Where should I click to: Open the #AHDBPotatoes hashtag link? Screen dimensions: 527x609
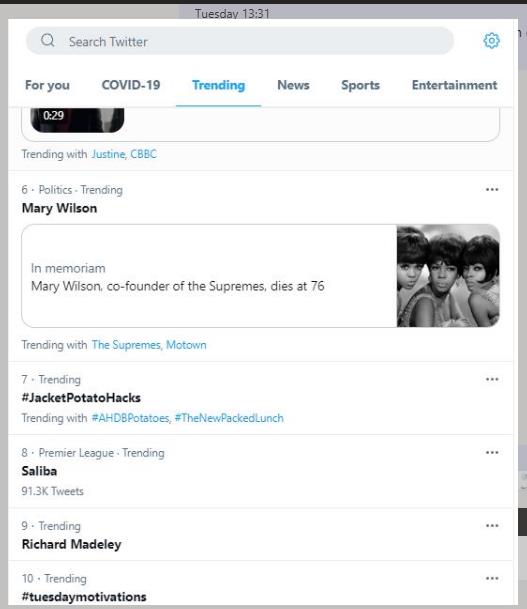[131, 418]
